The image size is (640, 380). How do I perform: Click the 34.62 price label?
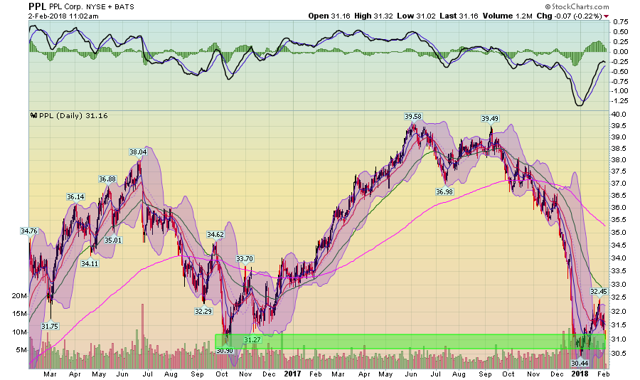[215, 235]
